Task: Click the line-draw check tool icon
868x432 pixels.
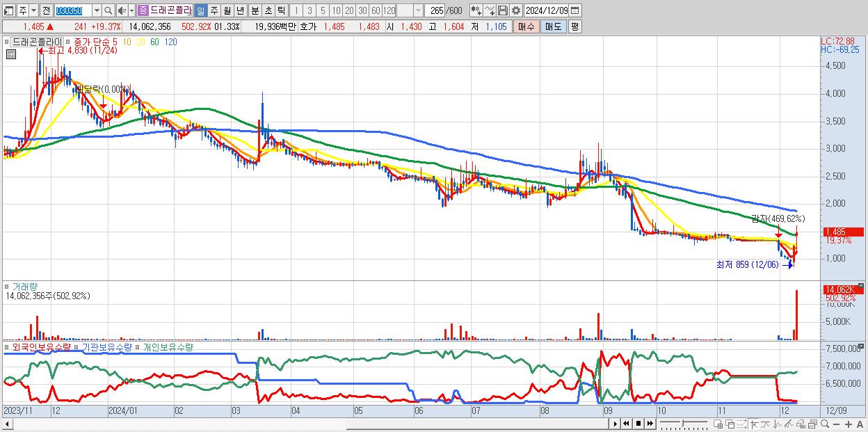Action: (490, 10)
